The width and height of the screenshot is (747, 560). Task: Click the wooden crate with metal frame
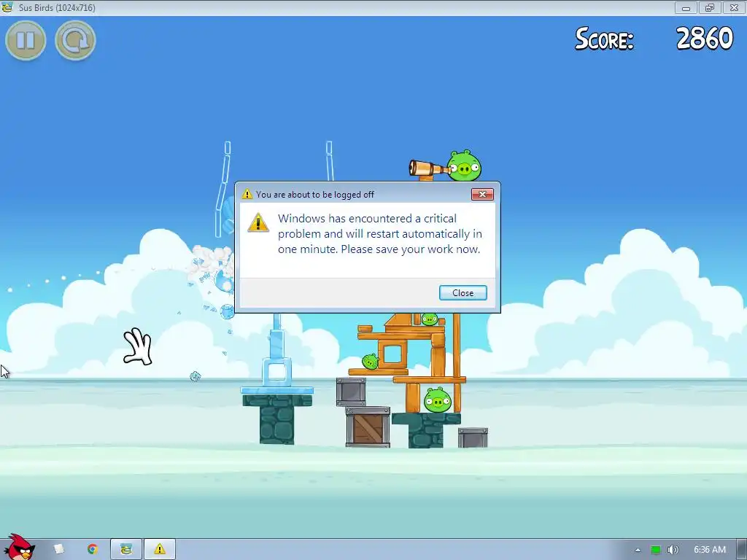coord(368,427)
